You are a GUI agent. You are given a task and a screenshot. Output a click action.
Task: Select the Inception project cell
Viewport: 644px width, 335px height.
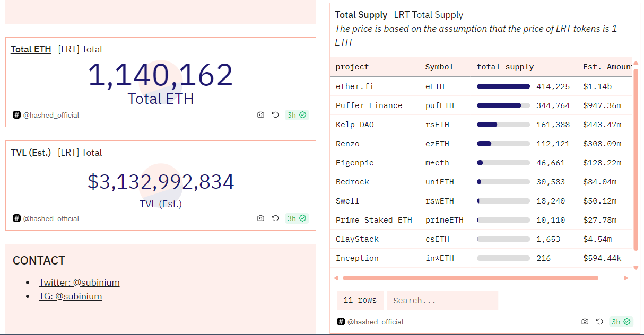[357, 258]
